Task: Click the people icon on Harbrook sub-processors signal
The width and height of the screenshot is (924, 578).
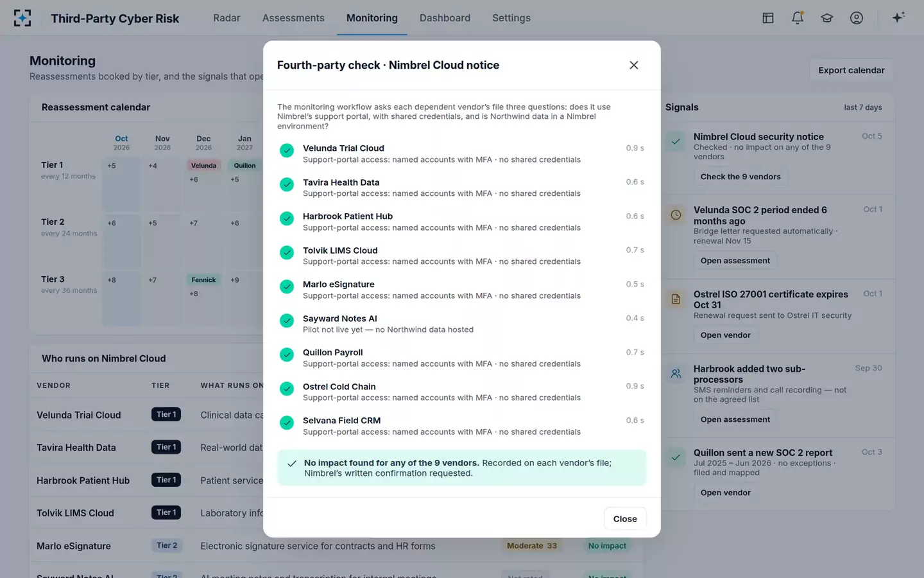Action: pos(676,373)
